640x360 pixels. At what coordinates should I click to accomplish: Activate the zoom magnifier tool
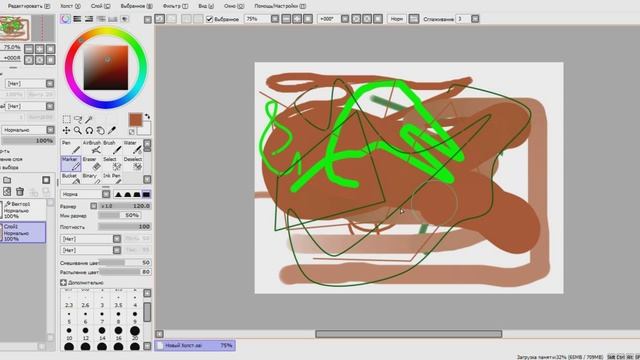78,130
